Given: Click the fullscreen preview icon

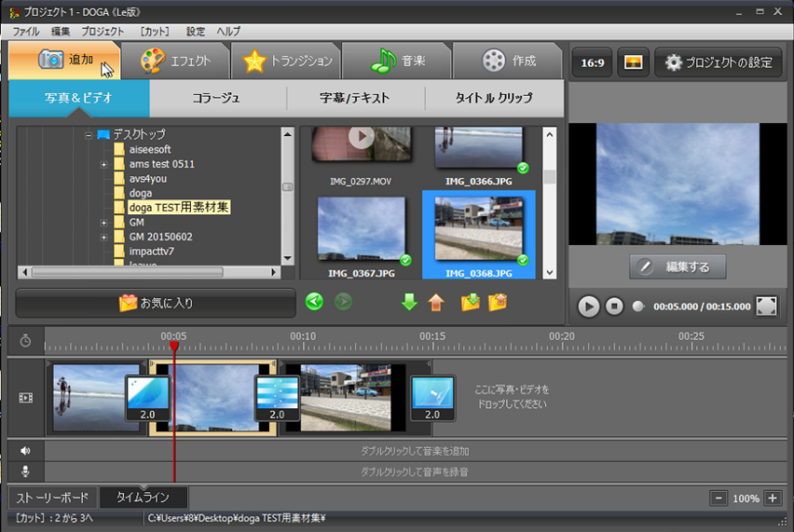Looking at the screenshot, I should coord(766,306).
